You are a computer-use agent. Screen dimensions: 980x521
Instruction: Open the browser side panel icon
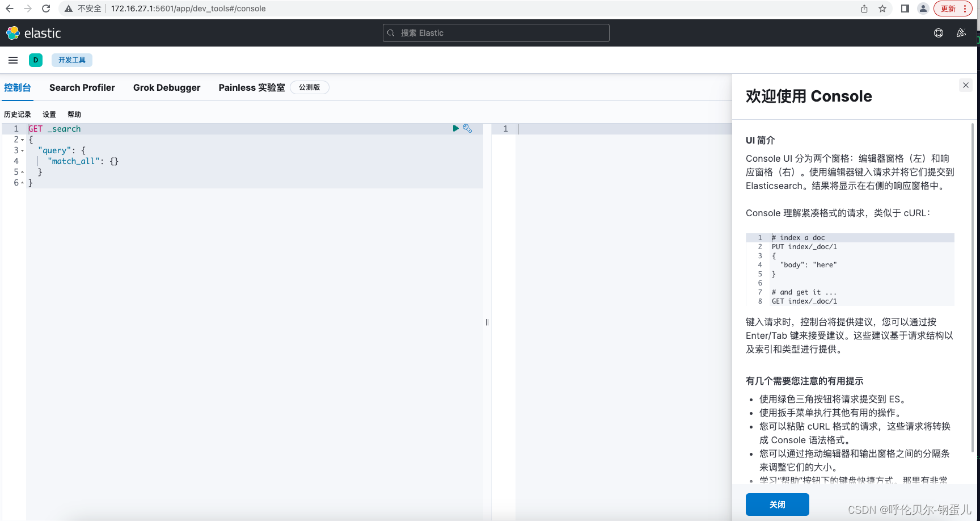tap(905, 9)
